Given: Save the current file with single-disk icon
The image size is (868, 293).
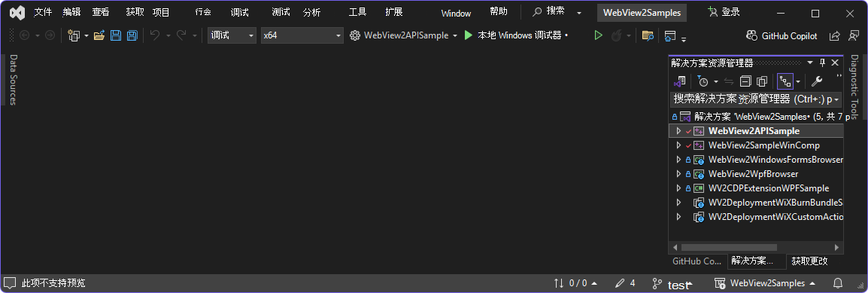Looking at the screenshot, I should click(116, 35).
